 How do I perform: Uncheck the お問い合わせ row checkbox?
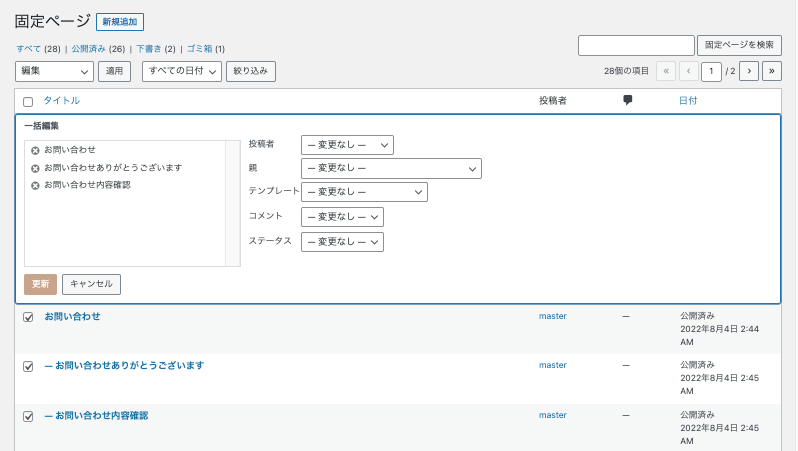(x=28, y=317)
